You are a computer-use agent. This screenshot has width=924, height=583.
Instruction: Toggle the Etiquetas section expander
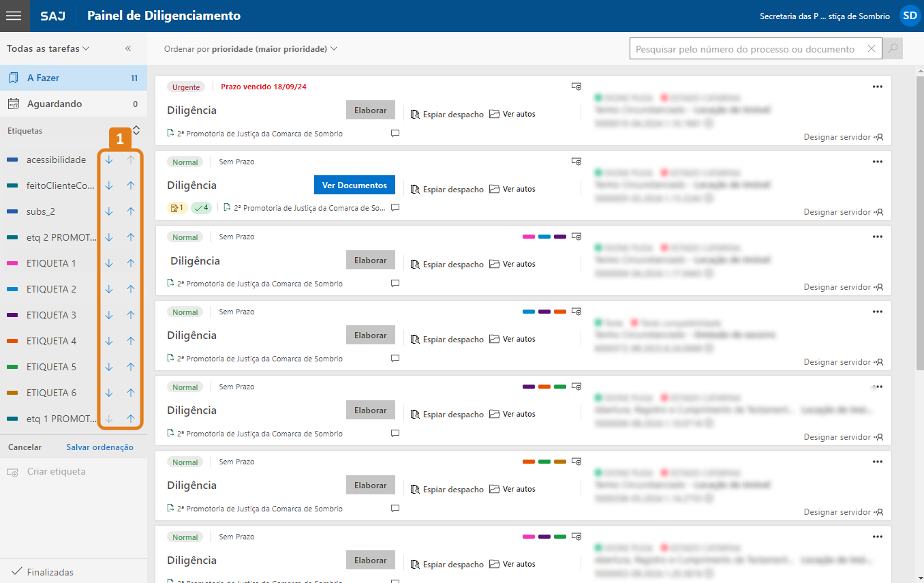tap(136, 130)
